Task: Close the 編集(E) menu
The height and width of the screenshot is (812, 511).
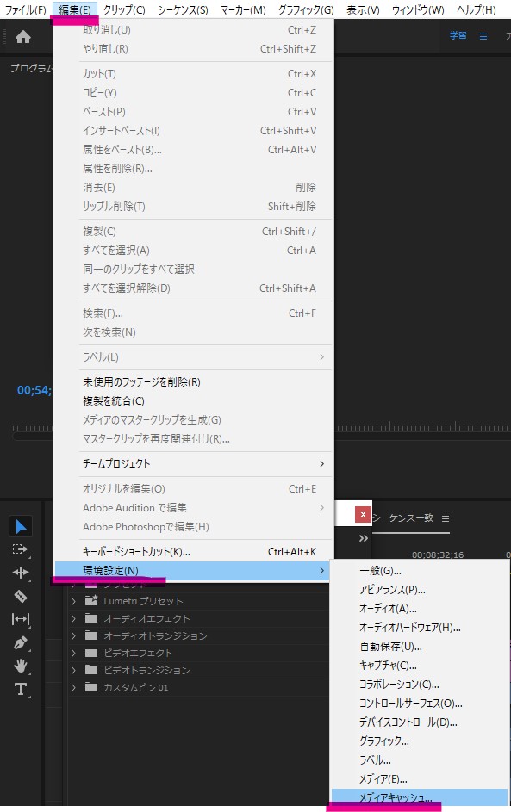Action: coord(75,9)
